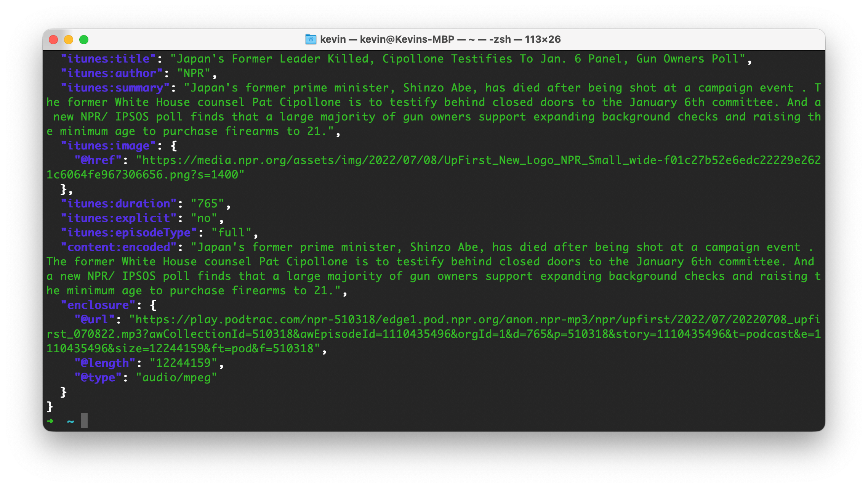Click the home folder icon in title bar
The height and width of the screenshot is (488, 868).
tap(311, 39)
